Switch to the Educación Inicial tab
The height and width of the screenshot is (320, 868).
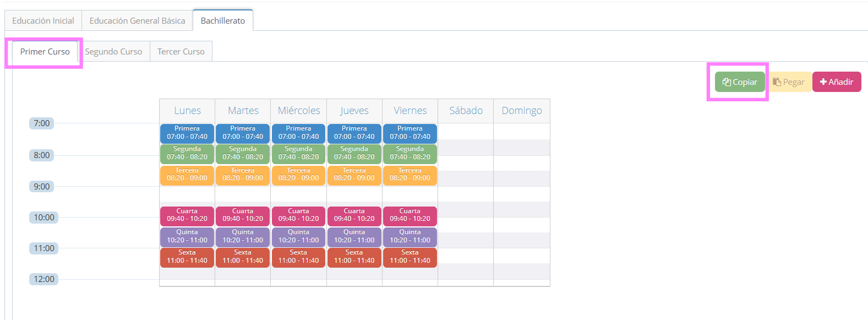pos(43,20)
